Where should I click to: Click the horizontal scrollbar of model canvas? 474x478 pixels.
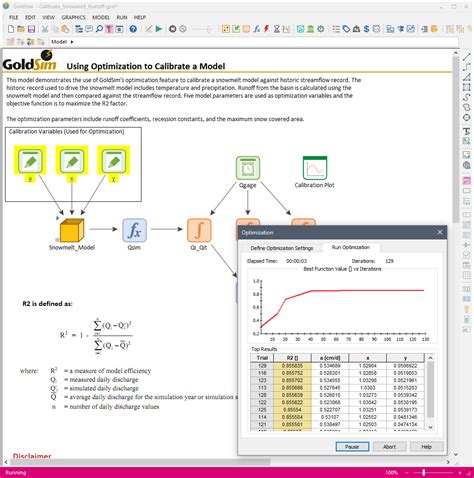coord(140,462)
